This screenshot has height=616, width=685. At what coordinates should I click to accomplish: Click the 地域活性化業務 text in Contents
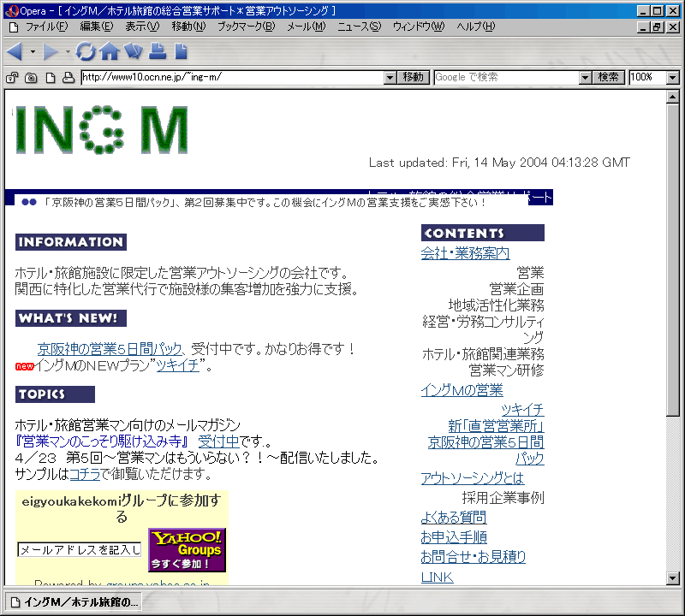[497, 305]
